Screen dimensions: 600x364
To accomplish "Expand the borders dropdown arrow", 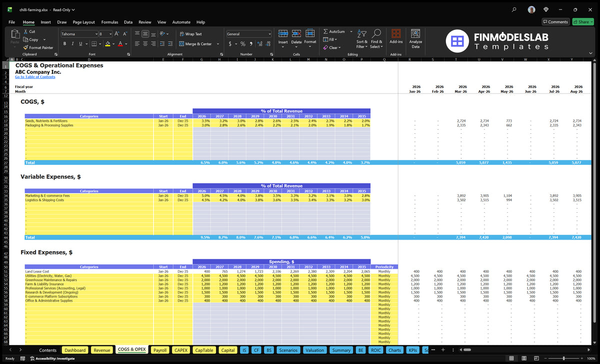I will [x=99, y=44].
